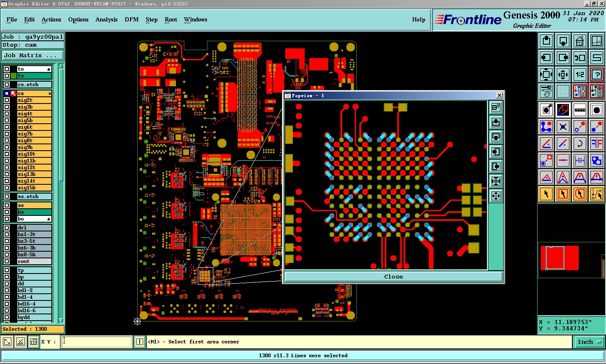This screenshot has width=606, height=364.
Task: Toggle the checkbox for layer sig2t
Action: (7, 100)
